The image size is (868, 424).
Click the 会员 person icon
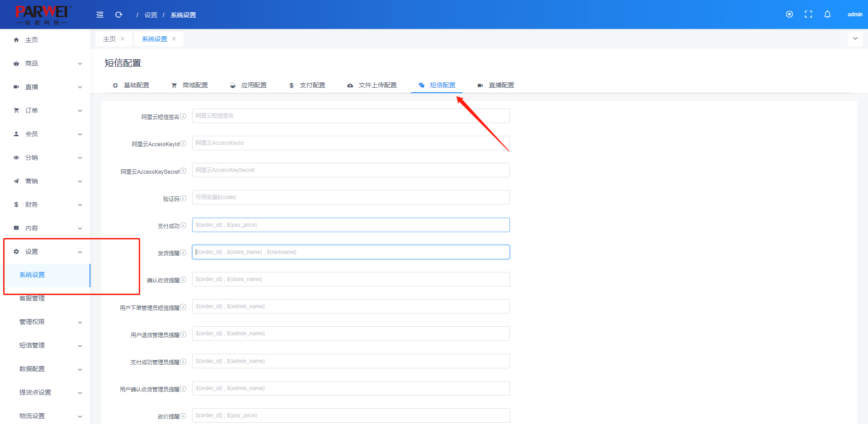[16, 134]
